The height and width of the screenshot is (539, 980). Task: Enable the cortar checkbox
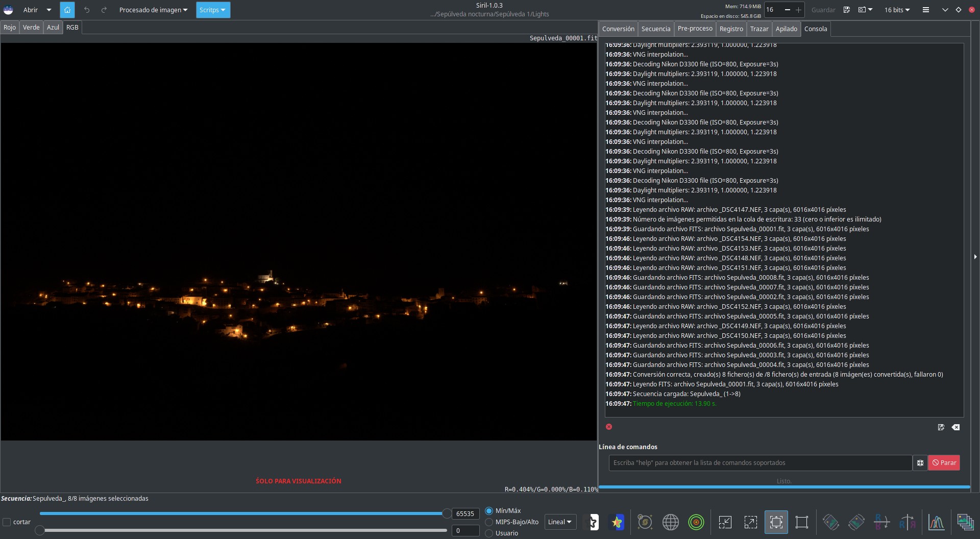click(7, 522)
